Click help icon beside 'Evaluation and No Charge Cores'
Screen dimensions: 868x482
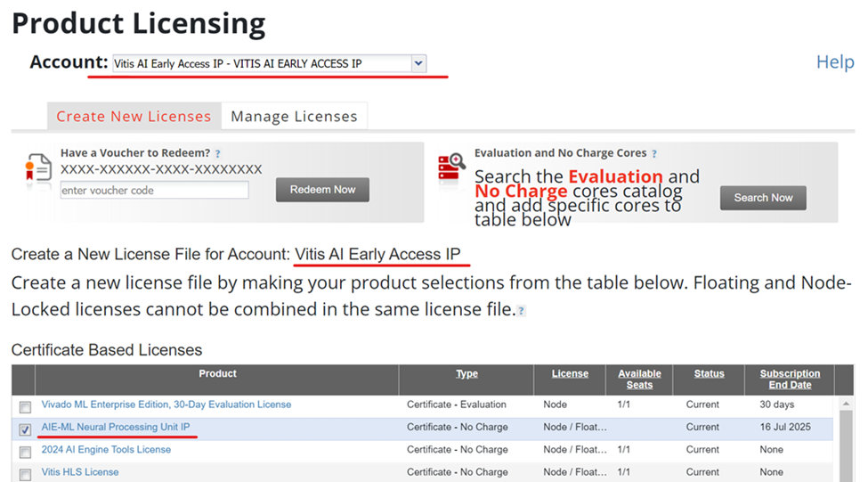pos(654,154)
